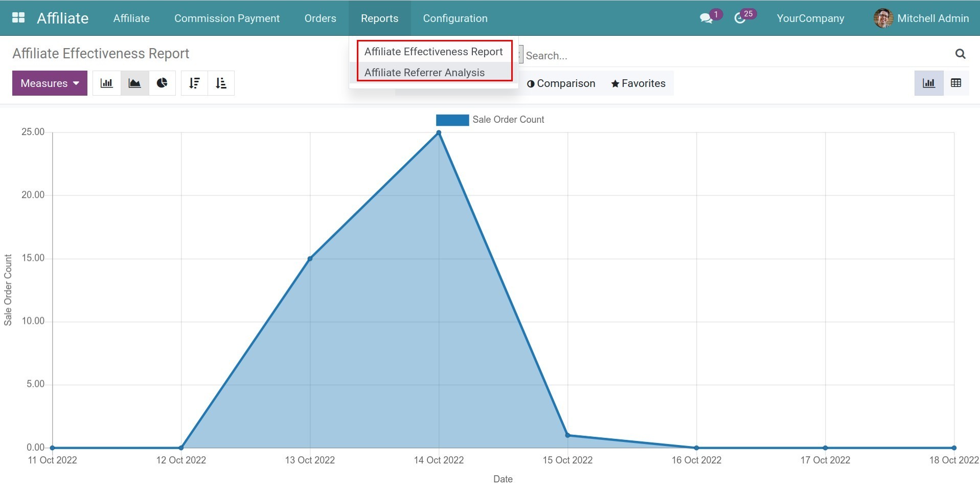
Task: Toggle Sale Order Count legend series
Action: point(490,120)
